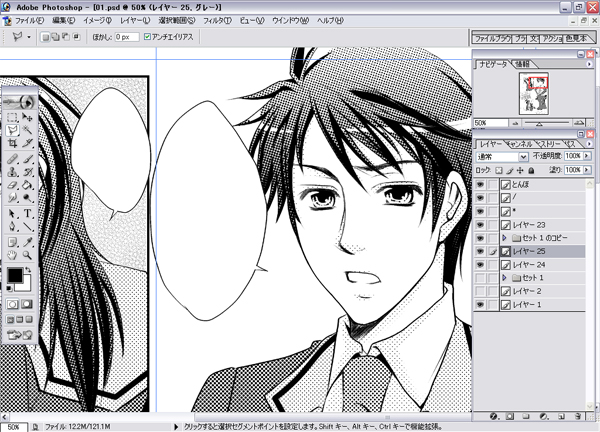The width and height of the screenshot is (600, 432).
Task: Select the Brush tool
Action: [x=27, y=159]
